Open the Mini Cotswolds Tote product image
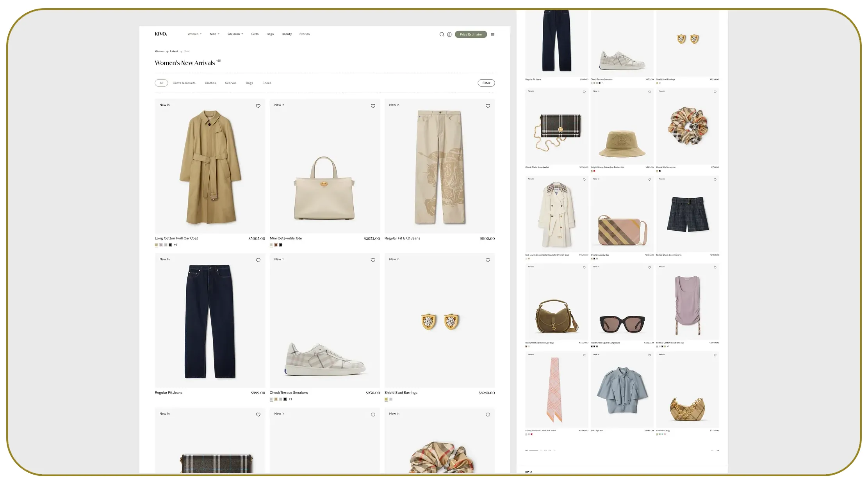 tap(324, 166)
